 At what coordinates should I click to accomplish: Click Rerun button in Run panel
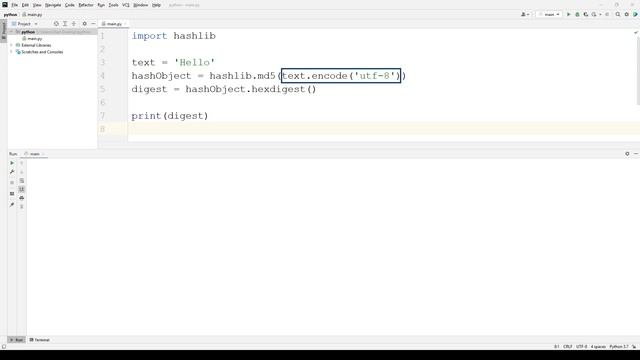[x=12, y=163]
